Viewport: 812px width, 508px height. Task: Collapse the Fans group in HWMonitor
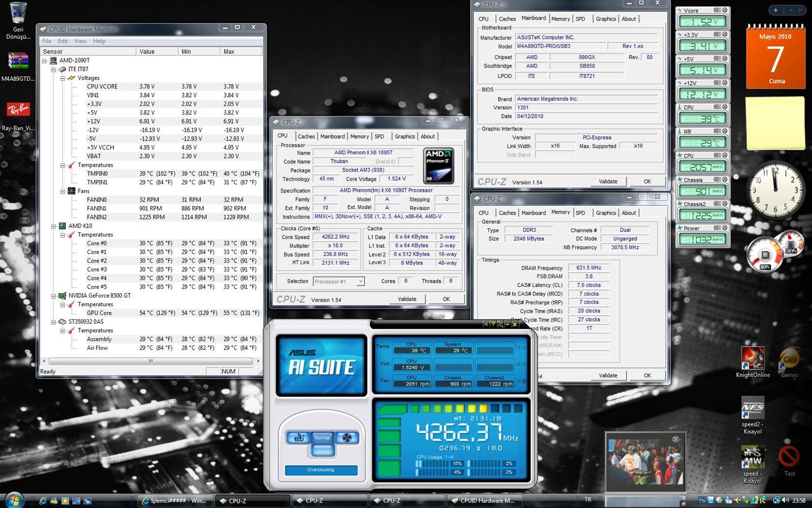click(62, 192)
